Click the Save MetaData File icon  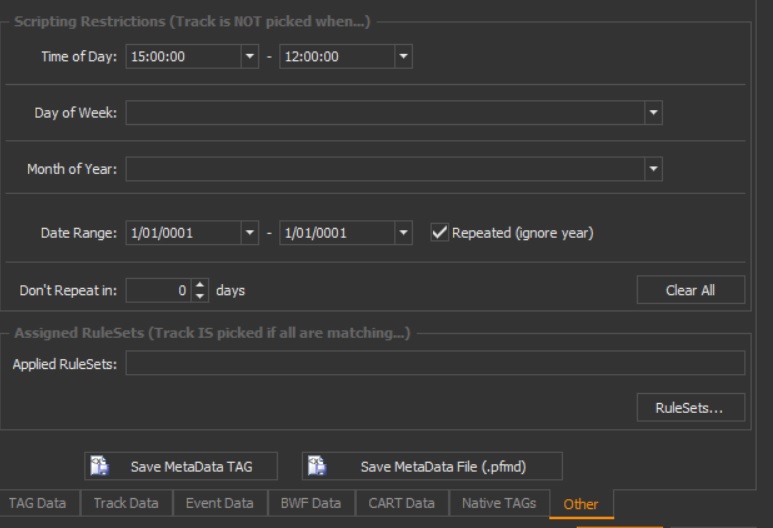coord(317,466)
